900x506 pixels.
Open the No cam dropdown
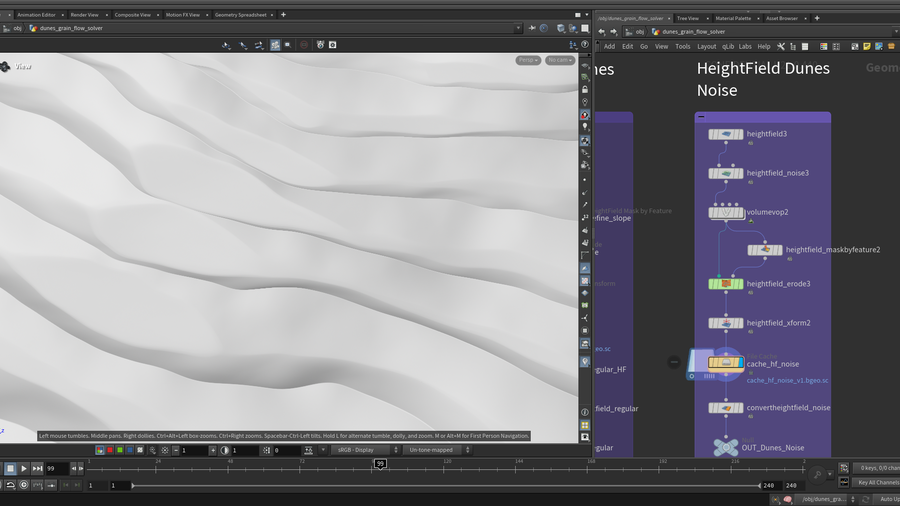click(559, 60)
